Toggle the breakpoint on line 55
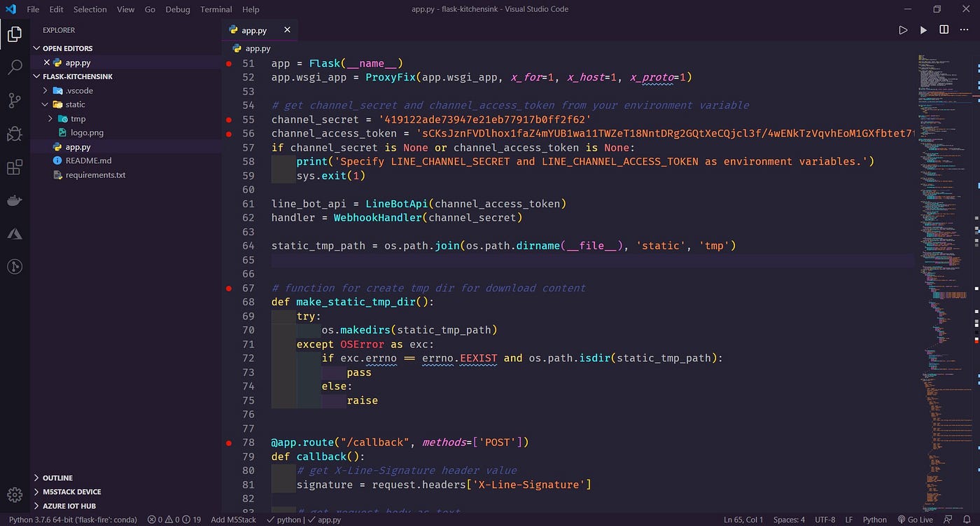This screenshot has width=980, height=526. click(228, 119)
